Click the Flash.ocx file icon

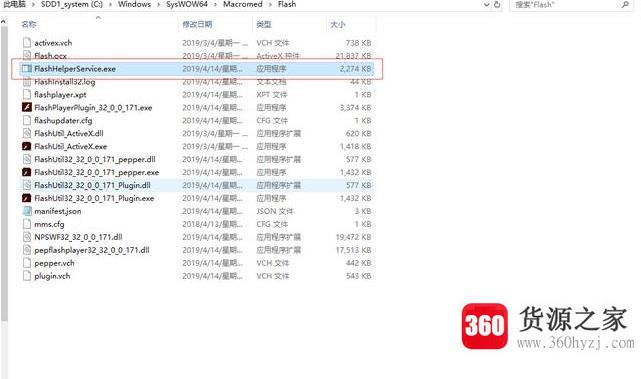pyautogui.click(x=27, y=56)
